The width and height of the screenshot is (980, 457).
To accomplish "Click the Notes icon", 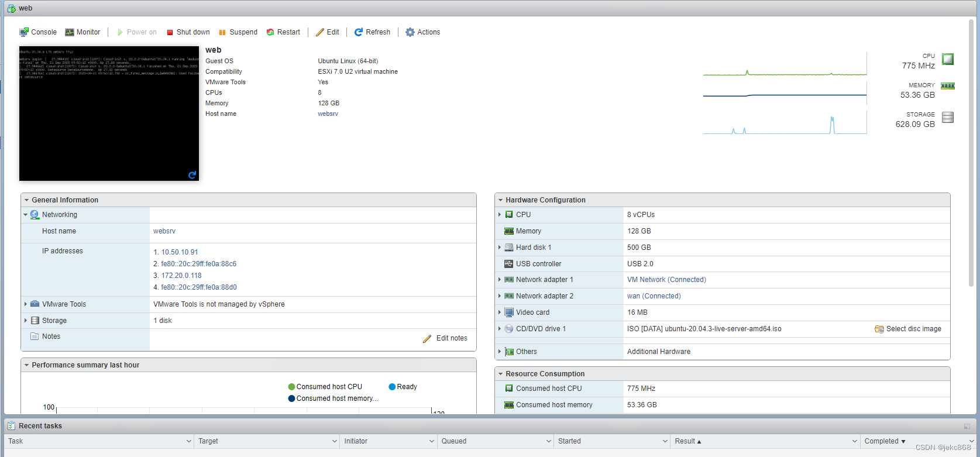I will pyautogui.click(x=35, y=336).
